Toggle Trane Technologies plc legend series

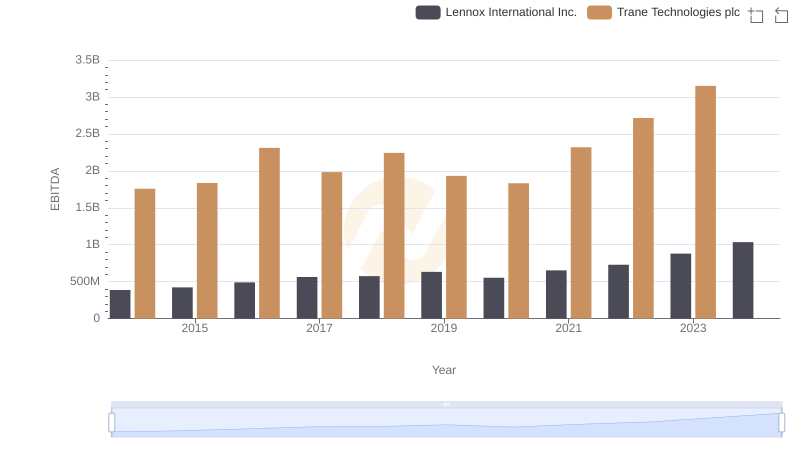[x=663, y=12]
